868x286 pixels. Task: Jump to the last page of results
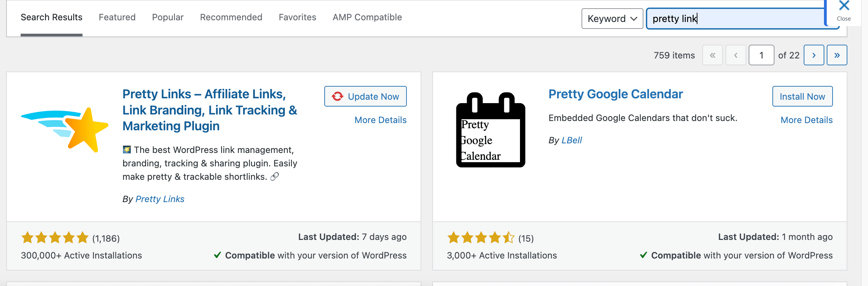837,55
